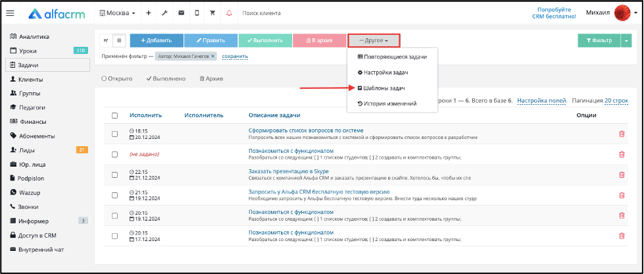This screenshot has height=274, width=644.
Task: Select the checkbox for the 18:15 task
Action: click(114, 134)
